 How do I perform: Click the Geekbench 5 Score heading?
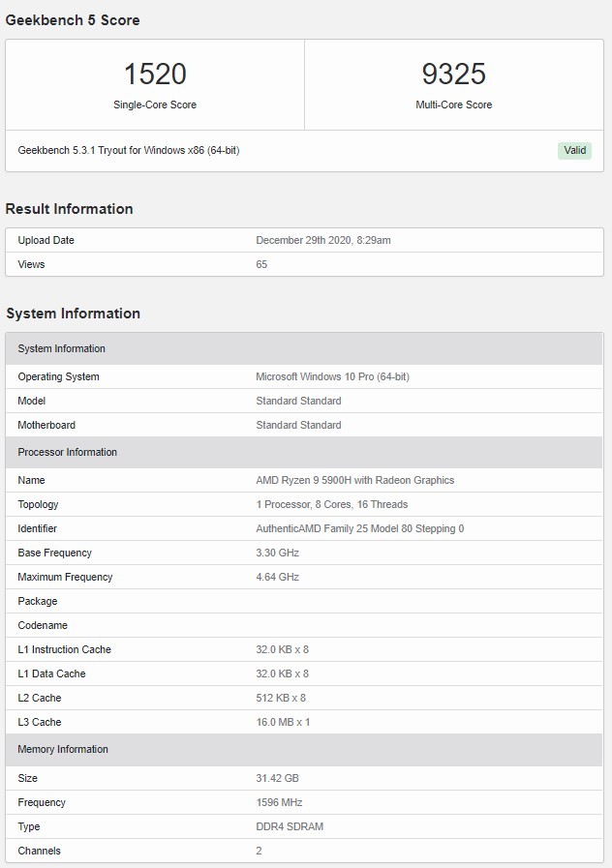click(73, 20)
